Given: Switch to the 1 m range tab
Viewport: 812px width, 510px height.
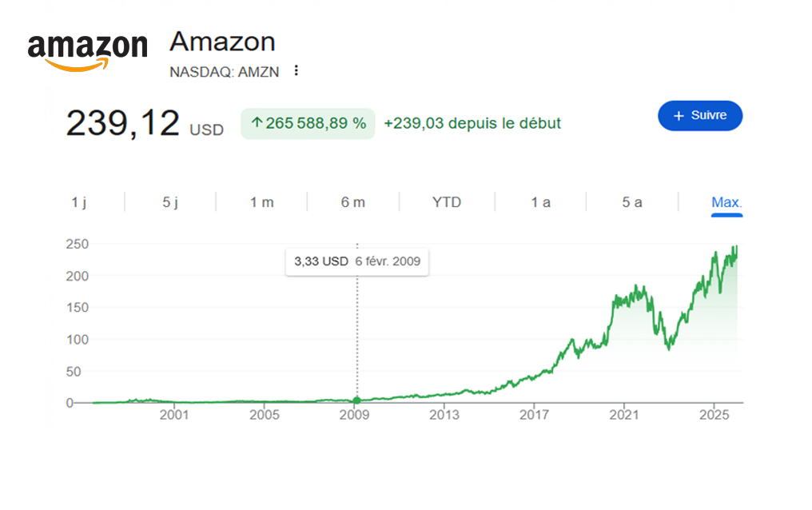Looking at the screenshot, I should click(x=261, y=202).
